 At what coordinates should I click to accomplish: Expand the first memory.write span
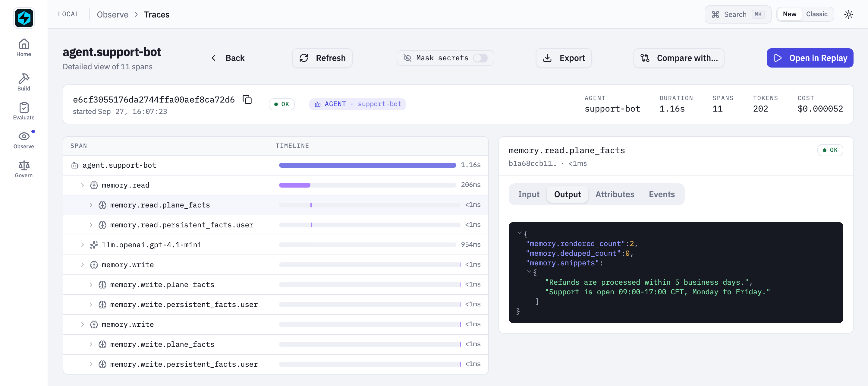(82, 265)
